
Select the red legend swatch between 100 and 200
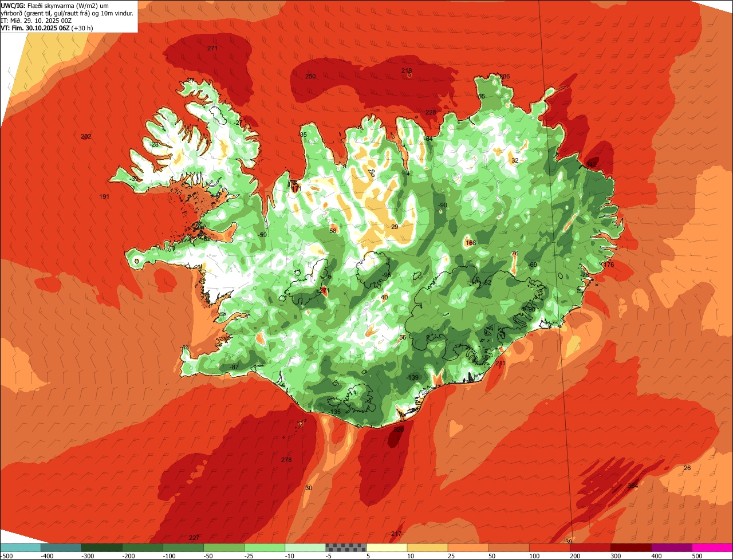click(x=549, y=547)
